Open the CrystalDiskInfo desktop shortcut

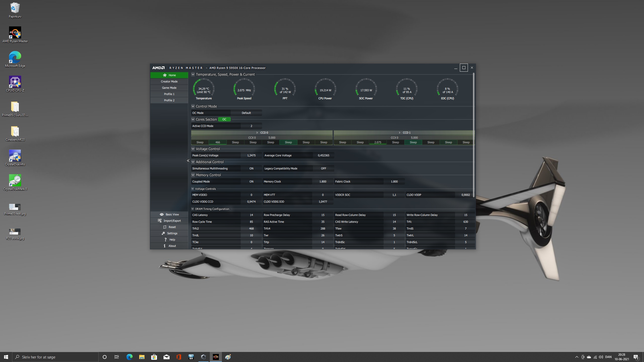tap(15, 158)
